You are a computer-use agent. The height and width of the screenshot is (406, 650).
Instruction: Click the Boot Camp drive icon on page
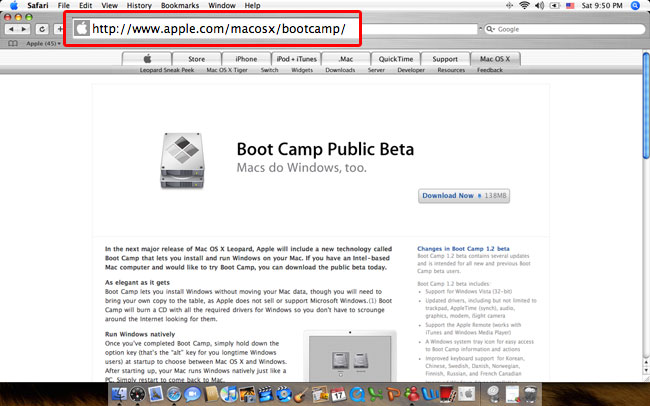182,160
